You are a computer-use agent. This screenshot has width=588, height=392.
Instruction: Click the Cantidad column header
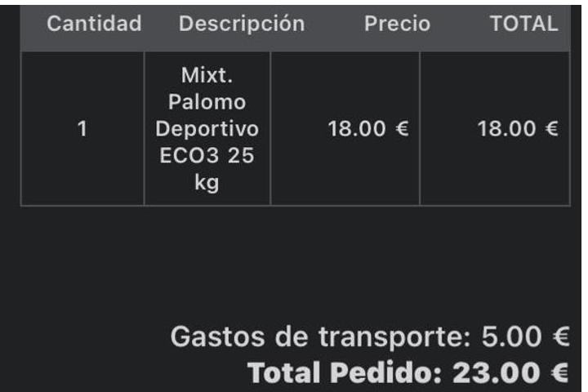[94, 24]
